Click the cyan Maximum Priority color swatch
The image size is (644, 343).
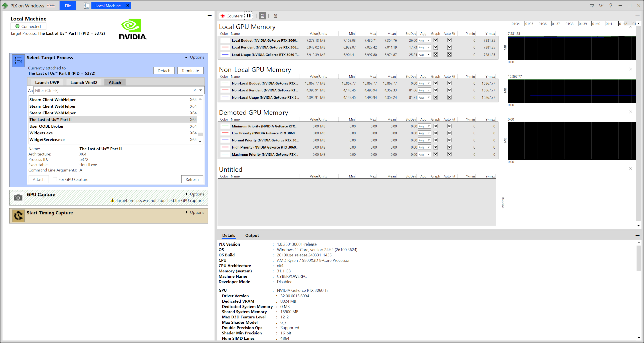pyautogui.click(x=225, y=154)
